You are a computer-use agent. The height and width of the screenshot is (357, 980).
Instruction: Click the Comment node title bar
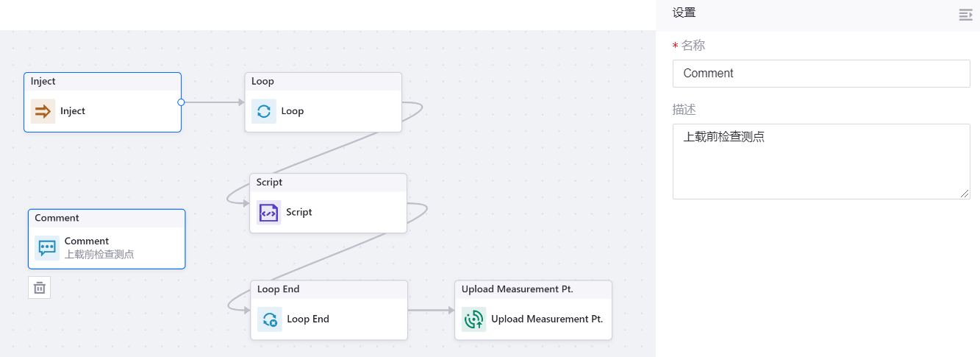click(x=107, y=219)
